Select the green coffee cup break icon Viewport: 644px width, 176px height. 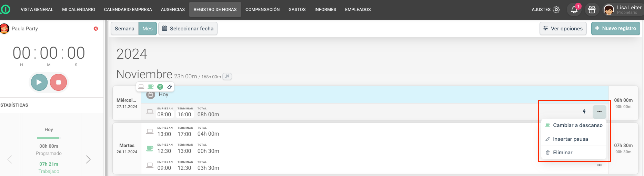151,87
